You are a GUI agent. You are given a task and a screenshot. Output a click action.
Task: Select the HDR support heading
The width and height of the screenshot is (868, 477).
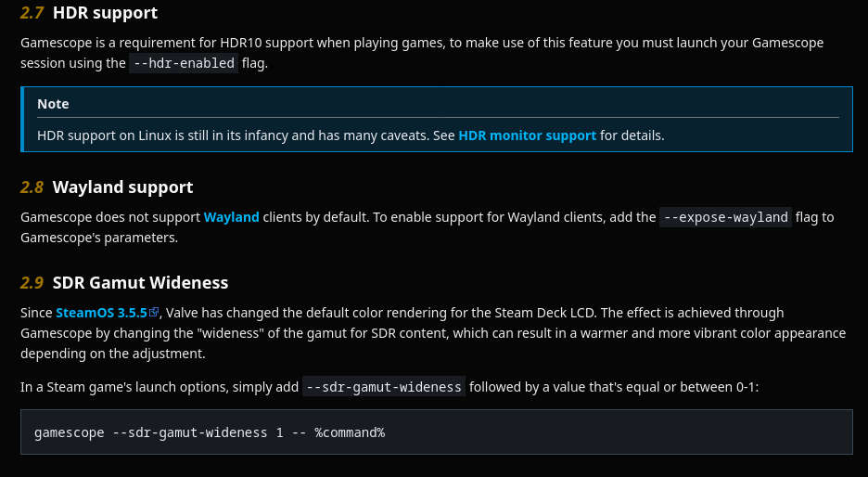(x=105, y=13)
